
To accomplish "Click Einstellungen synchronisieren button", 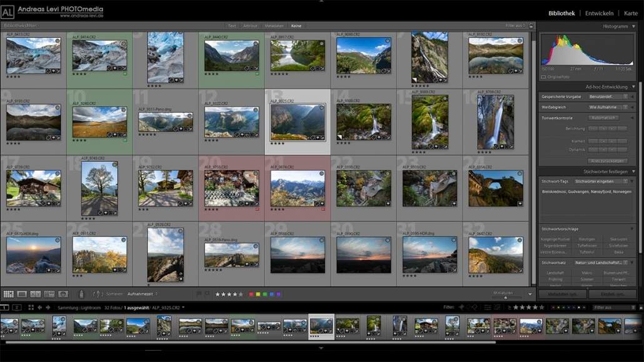I will tap(612, 294).
